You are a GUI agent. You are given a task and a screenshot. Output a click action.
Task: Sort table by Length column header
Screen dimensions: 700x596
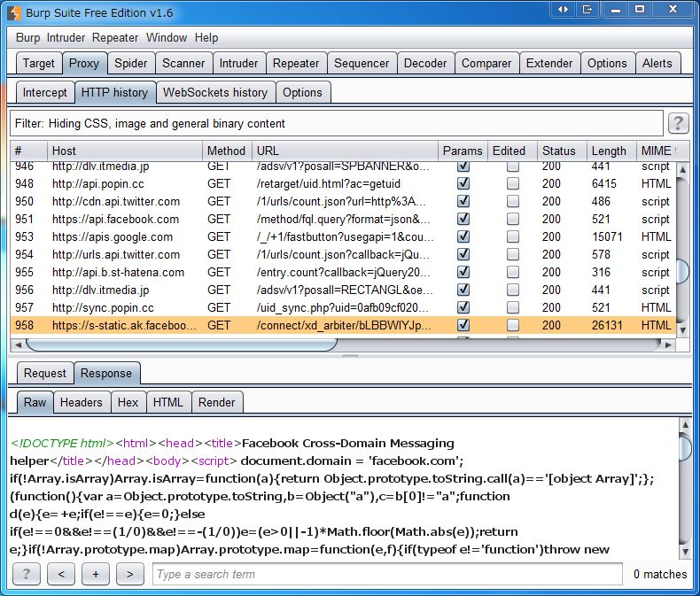point(611,151)
